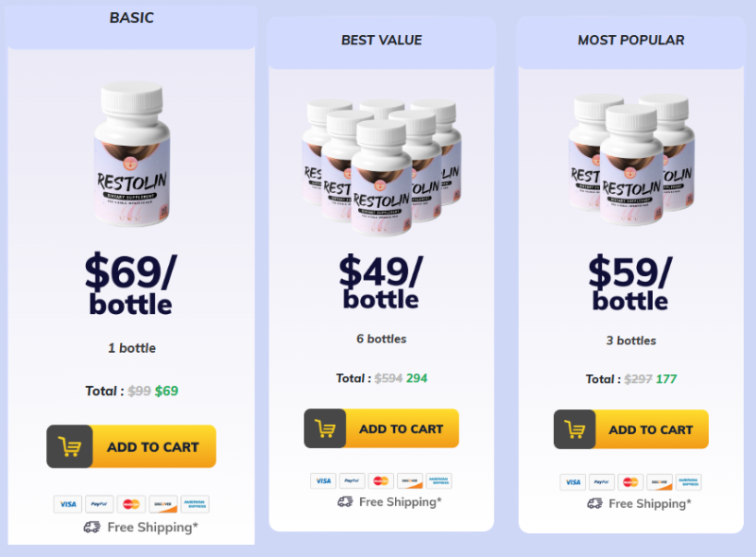Click cart icon on Best Value button

[324, 428]
